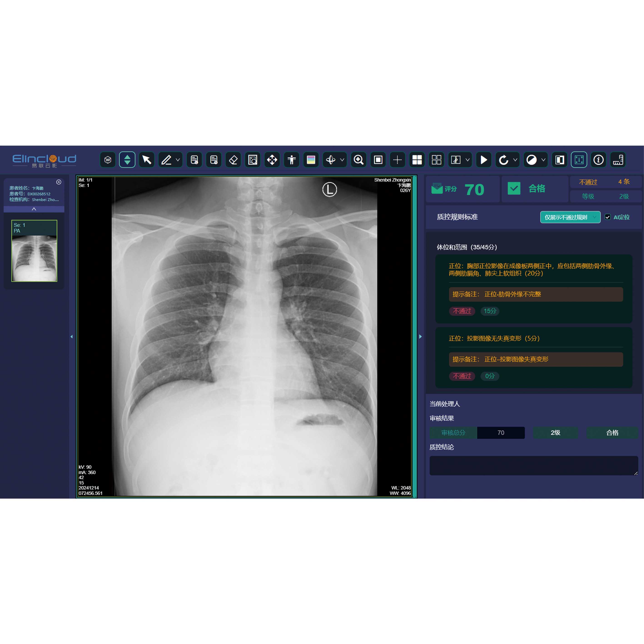Select the eraser tool
Image resolution: width=644 pixels, height=644 pixels.
pos(233,160)
